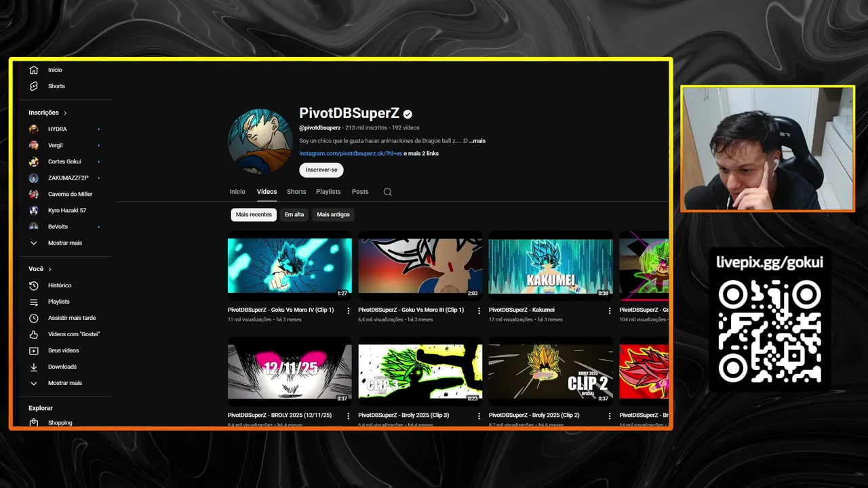Screen dimensions: 868x488
Task: Play the 12/11/25 Broly video thumbnail
Action: (290, 371)
